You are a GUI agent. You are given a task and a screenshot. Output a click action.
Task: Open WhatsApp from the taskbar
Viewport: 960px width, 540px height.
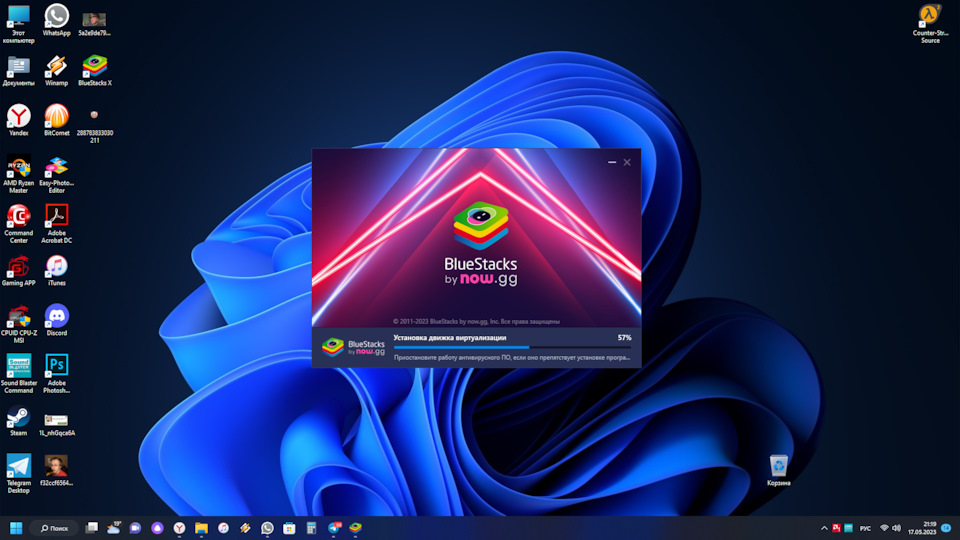pos(268,528)
